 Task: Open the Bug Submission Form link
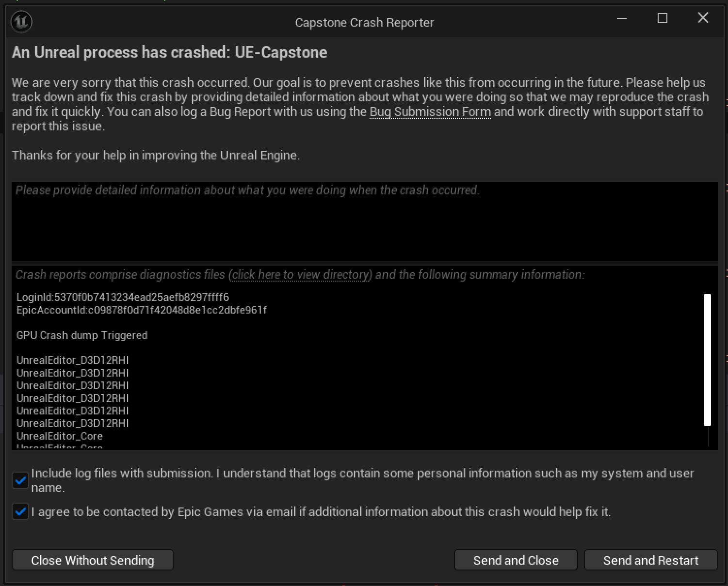[430, 112]
